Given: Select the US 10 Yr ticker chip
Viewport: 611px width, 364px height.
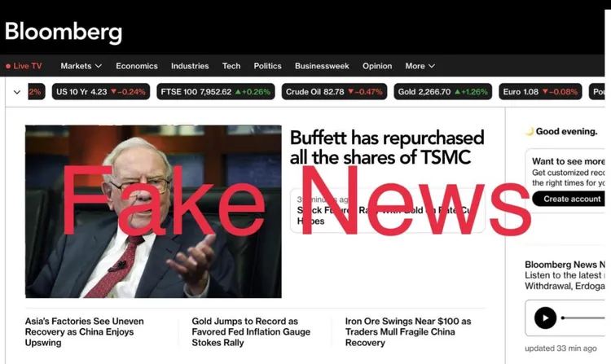Looking at the screenshot, I should click(x=100, y=92).
